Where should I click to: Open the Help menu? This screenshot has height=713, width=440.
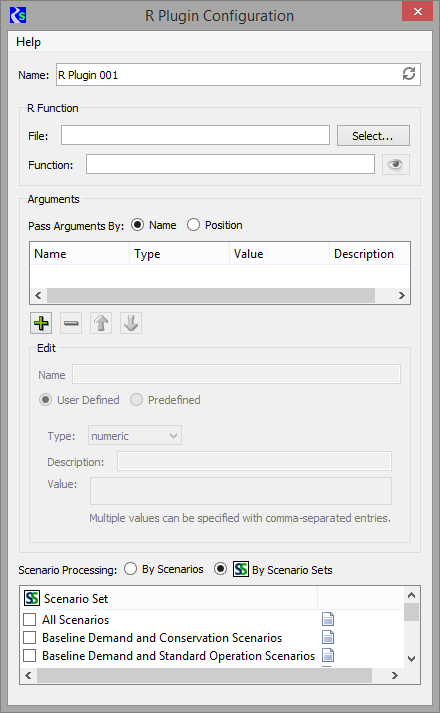pos(28,42)
